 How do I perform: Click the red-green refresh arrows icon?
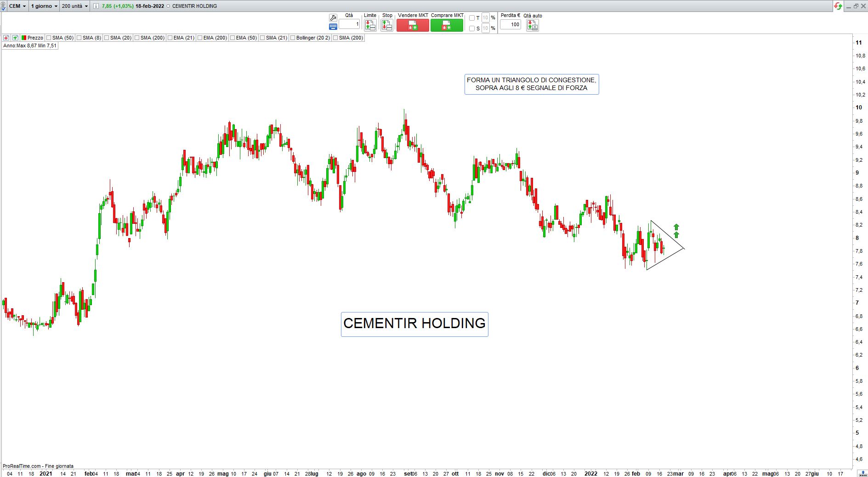(838, 6)
